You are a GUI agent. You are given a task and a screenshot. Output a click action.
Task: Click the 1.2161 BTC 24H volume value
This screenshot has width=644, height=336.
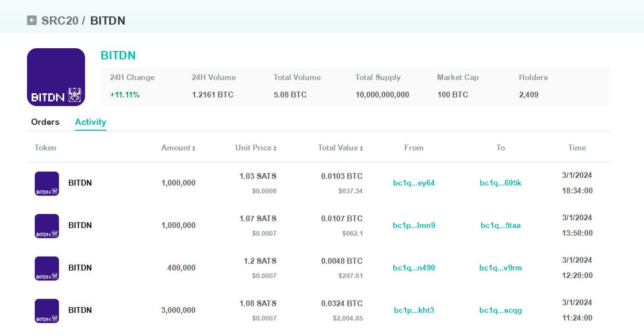[213, 95]
